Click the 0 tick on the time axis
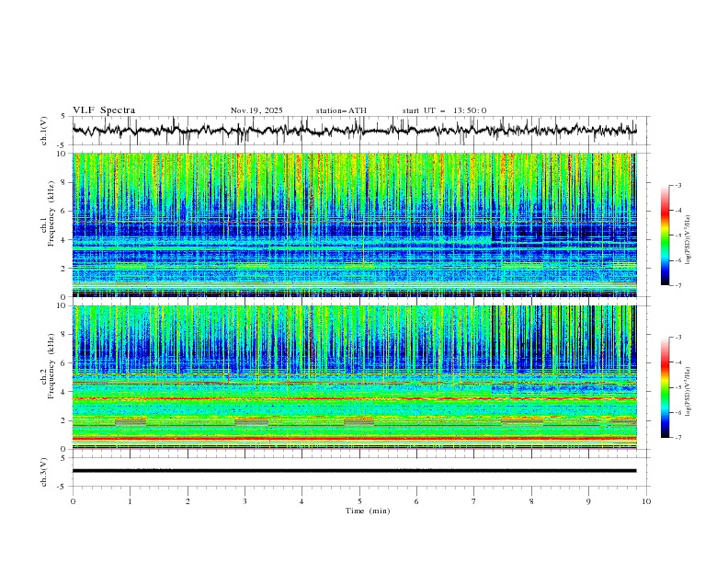Image resolution: width=728 pixels, height=563 pixels. [x=73, y=501]
